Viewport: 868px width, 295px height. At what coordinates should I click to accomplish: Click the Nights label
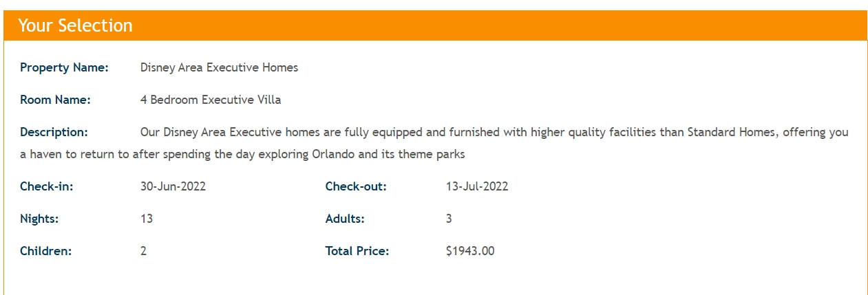tap(39, 219)
